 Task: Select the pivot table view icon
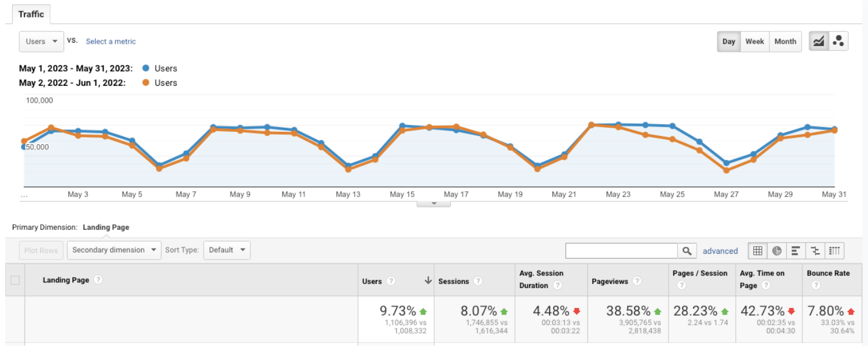835,251
